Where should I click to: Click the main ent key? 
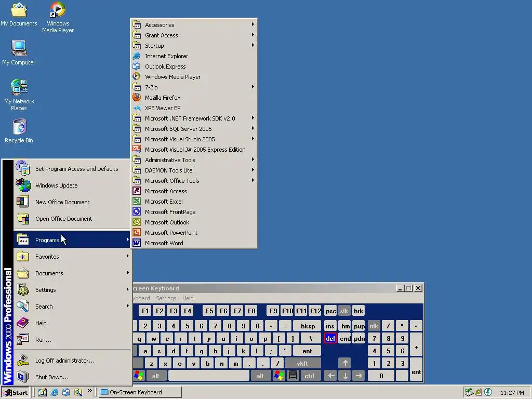click(x=307, y=351)
